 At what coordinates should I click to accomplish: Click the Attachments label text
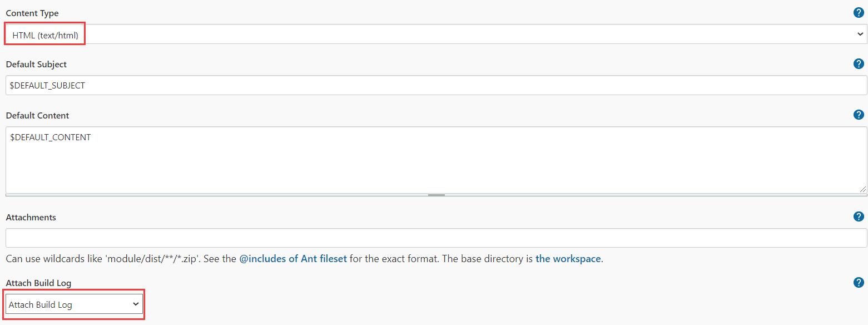[31, 217]
